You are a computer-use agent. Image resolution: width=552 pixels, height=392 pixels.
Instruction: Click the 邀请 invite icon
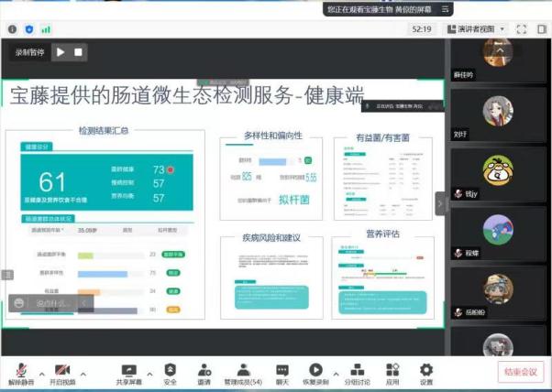tap(204, 369)
